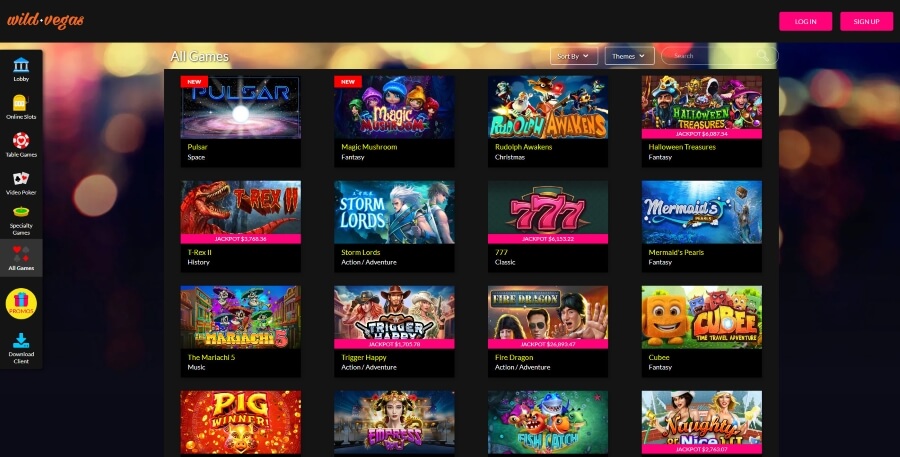Select the Cubee game thumbnail
The width and height of the screenshot is (900, 457).
click(x=702, y=317)
